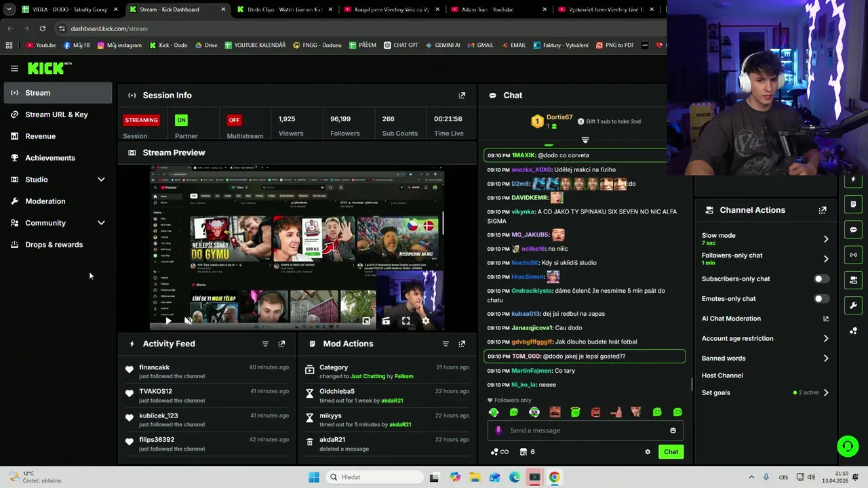Viewport: 868px width, 488px height.
Task: Open picture-in-picture in stream preview
Action: coord(366,321)
